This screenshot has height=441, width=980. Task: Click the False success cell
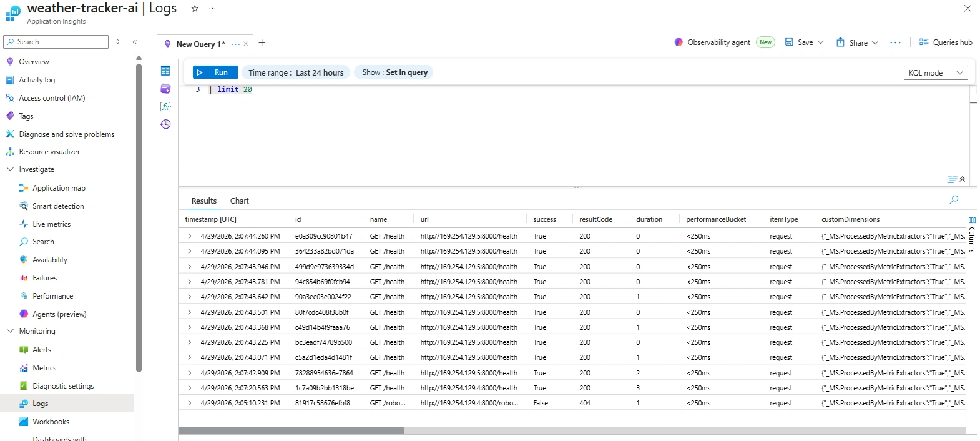[541, 403]
